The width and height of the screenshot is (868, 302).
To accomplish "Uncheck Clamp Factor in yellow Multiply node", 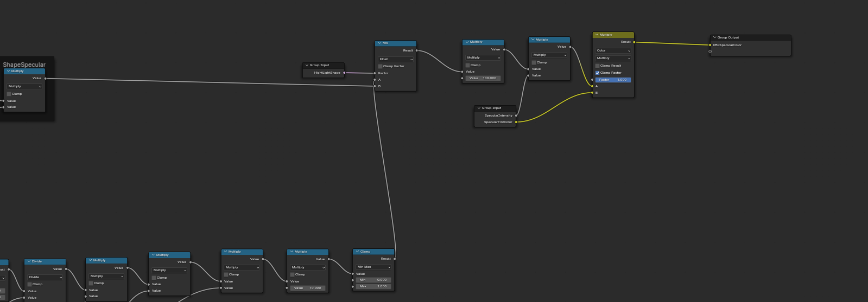I will pos(598,73).
